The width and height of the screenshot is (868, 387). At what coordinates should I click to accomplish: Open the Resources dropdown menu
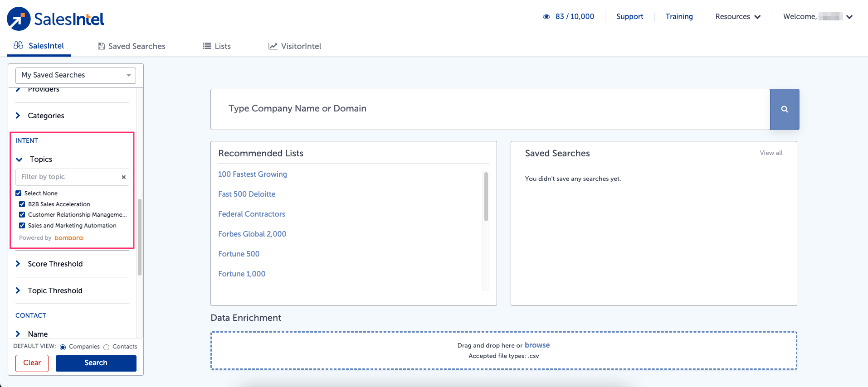tap(738, 17)
